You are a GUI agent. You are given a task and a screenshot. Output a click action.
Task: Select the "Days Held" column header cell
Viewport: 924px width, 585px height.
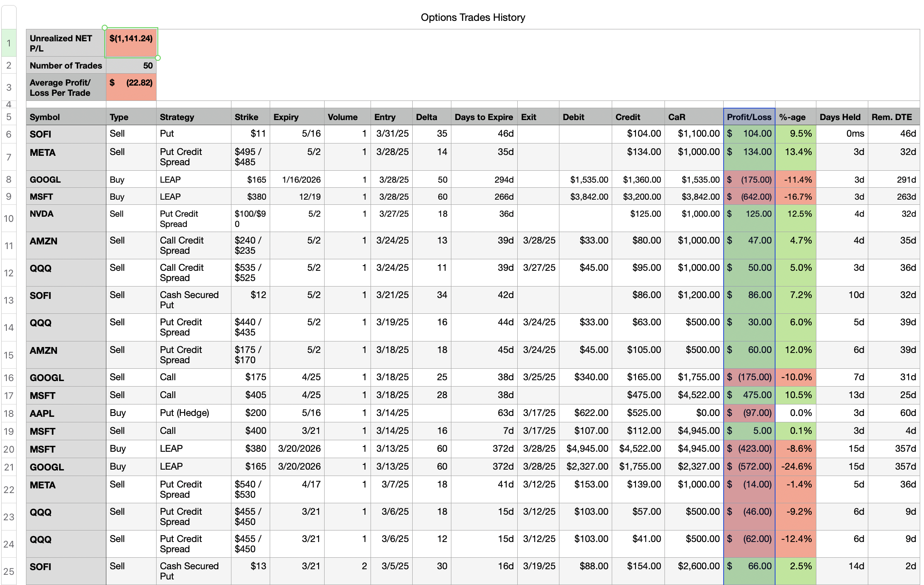pyautogui.click(x=842, y=117)
